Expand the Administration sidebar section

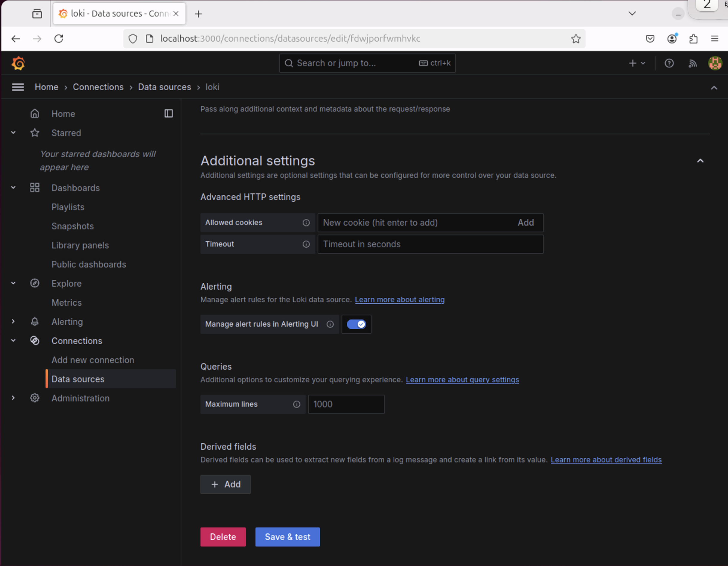13,398
